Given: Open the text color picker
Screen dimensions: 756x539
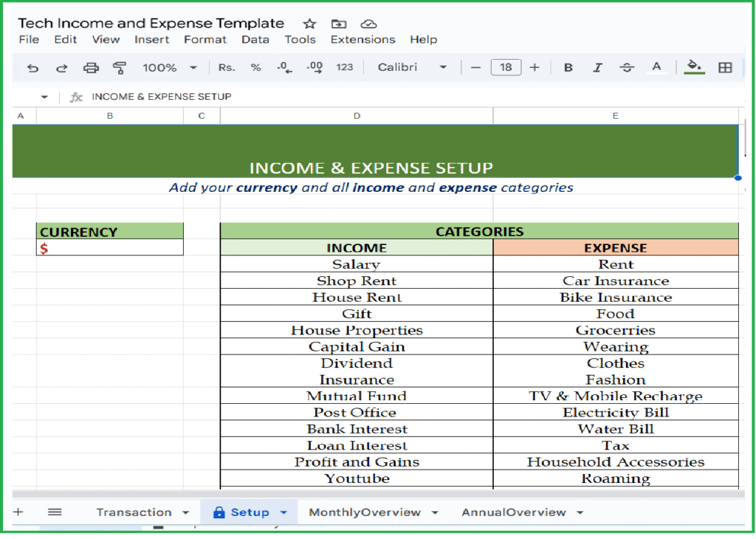Looking at the screenshot, I should pos(656,67).
